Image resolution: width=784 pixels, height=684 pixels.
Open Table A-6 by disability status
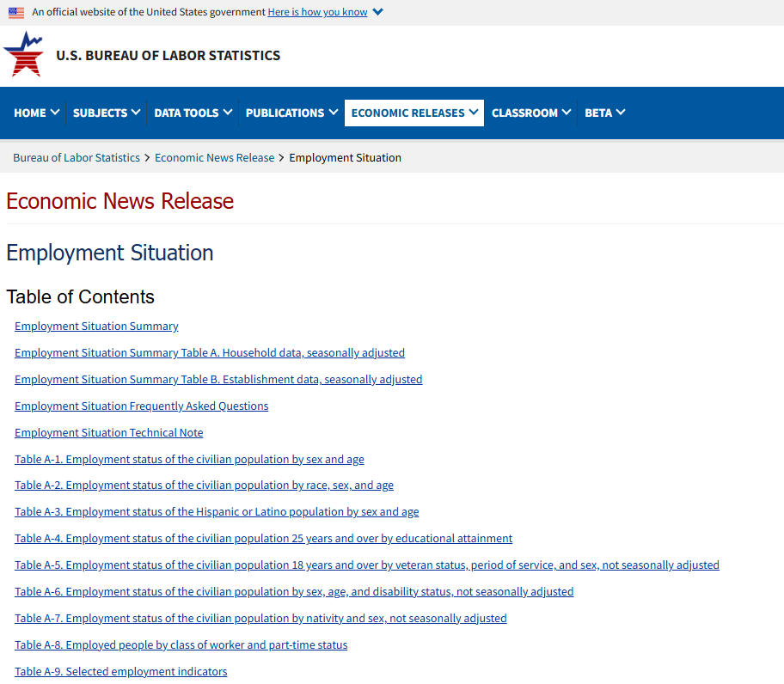click(294, 591)
